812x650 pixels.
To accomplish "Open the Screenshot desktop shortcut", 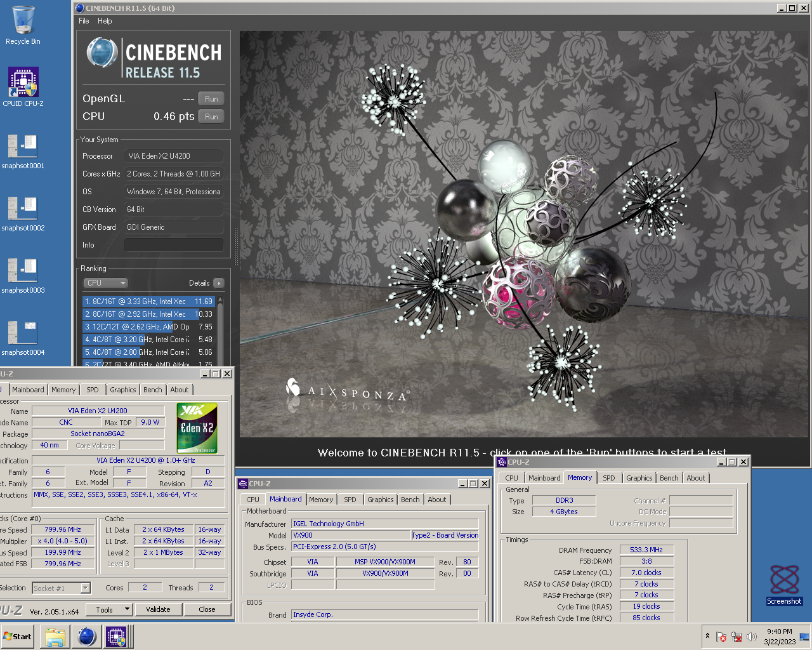I will [x=784, y=585].
